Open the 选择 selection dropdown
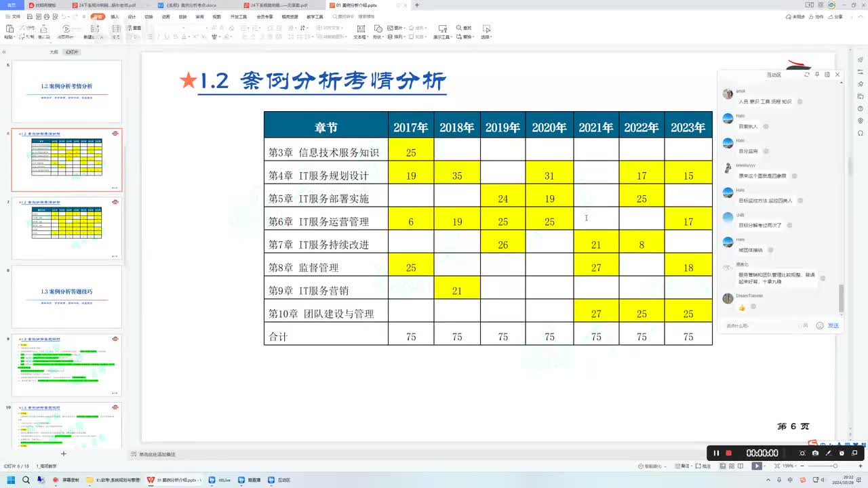Screen dimensions: 868x488 pos(486,31)
